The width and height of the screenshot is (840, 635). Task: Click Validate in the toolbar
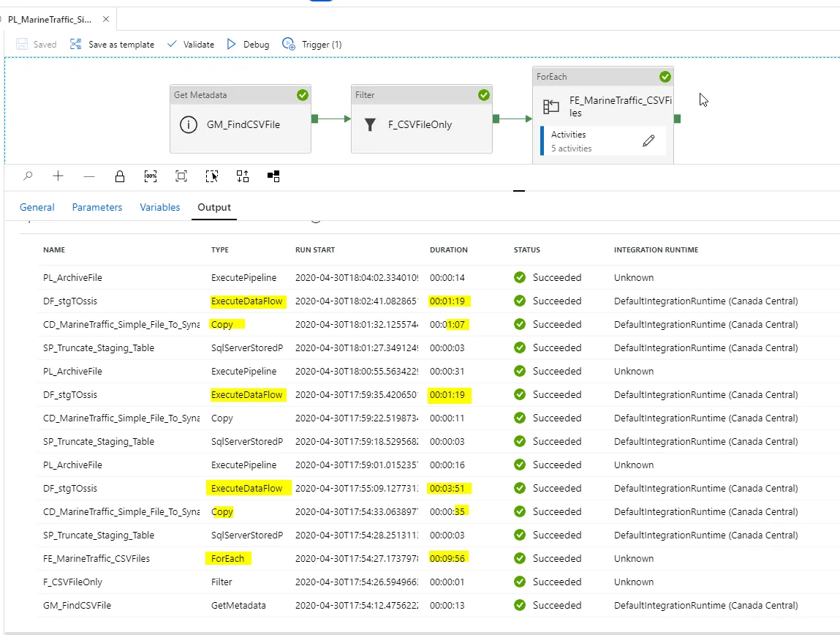click(191, 45)
